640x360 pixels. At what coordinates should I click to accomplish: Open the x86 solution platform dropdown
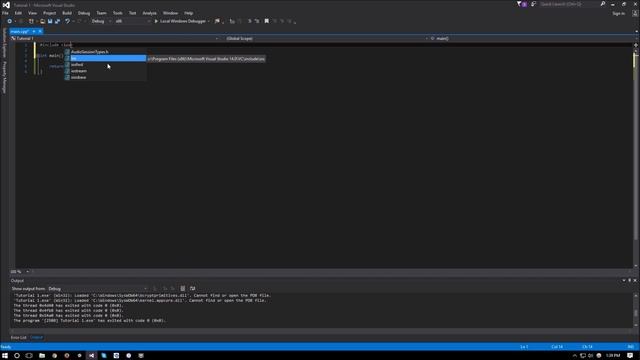click(x=132, y=21)
